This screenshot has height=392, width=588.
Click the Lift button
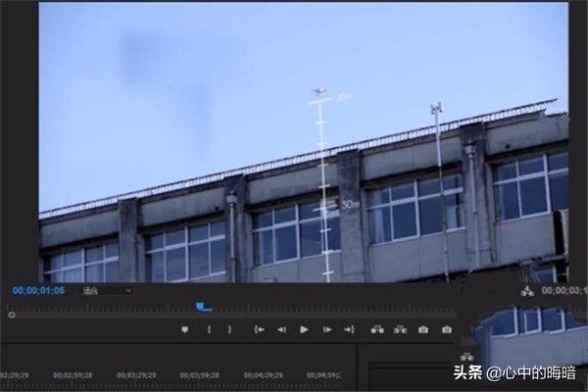pyautogui.click(x=377, y=329)
